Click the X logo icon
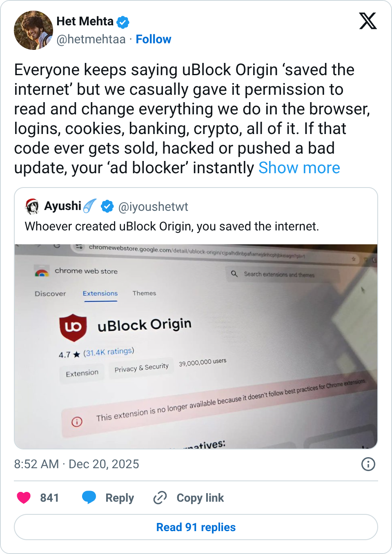Screen dimensions: 392x554 (367, 21)
